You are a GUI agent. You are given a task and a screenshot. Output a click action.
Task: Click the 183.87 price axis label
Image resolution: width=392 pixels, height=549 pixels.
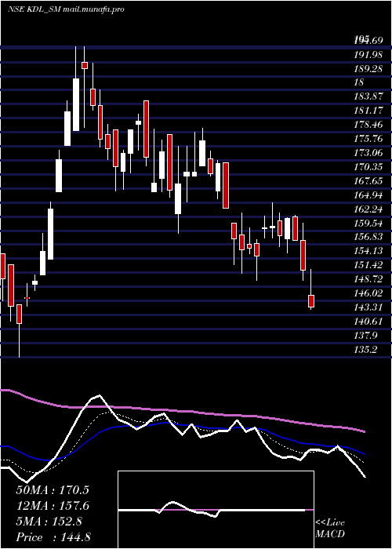point(368,96)
